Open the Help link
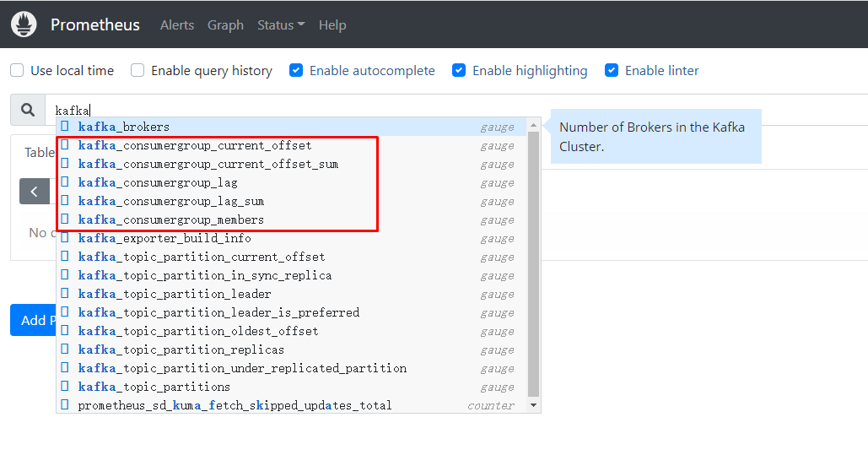868x466 pixels. pos(332,25)
